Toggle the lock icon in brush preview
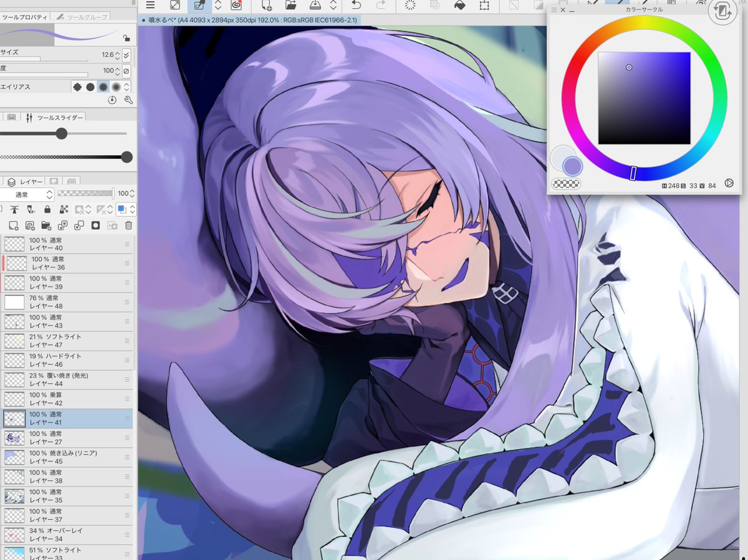 (x=127, y=38)
